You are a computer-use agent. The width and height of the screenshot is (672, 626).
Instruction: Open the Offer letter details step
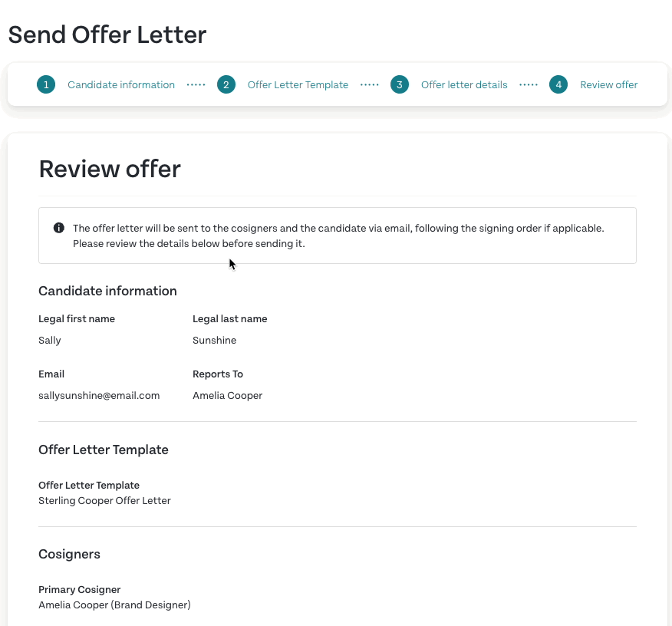(x=464, y=85)
